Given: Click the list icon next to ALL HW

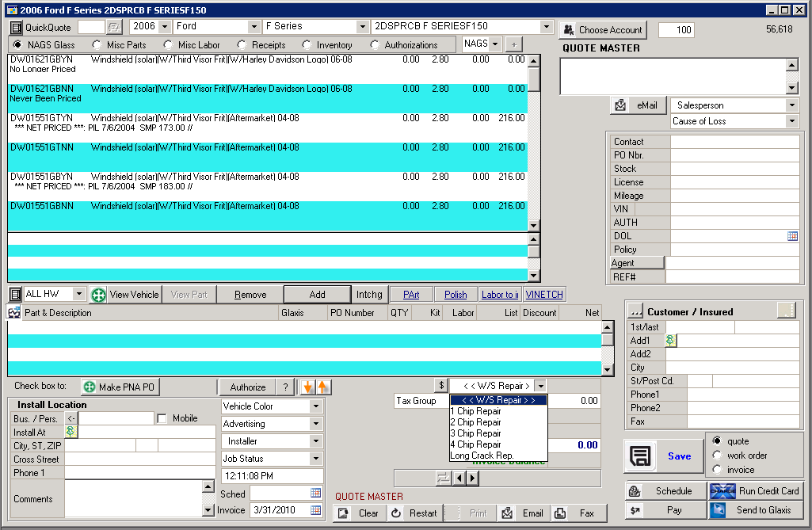Looking at the screenshot, I should point(16,294).
